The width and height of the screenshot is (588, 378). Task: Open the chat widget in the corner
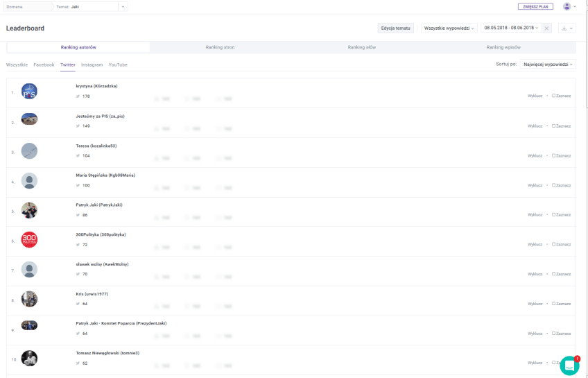pos(569,366)
